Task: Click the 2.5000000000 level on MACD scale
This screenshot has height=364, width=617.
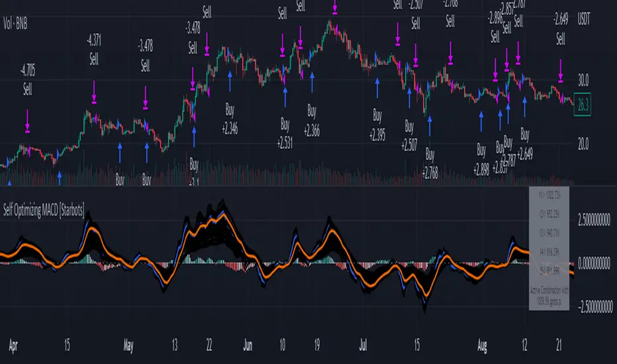Action: (594, 220)
